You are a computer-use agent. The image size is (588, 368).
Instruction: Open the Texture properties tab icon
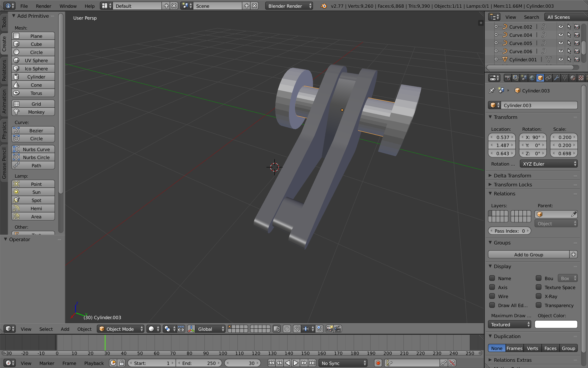[x=581, y=78]
